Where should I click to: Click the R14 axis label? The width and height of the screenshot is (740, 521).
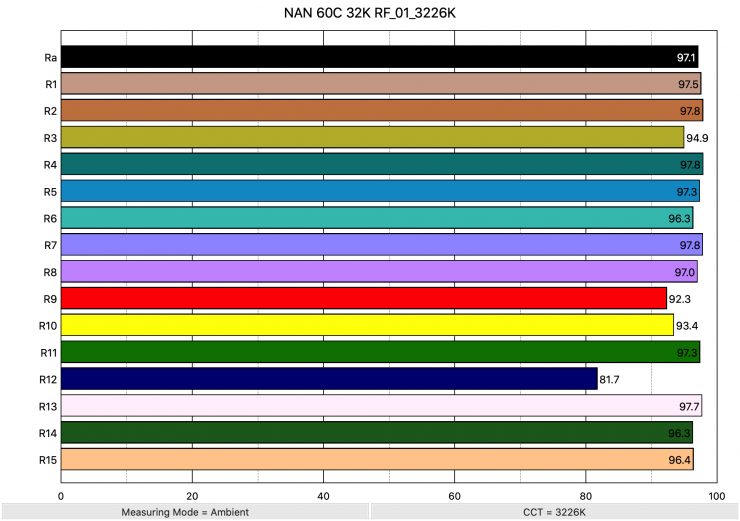[x=48, y=433]
